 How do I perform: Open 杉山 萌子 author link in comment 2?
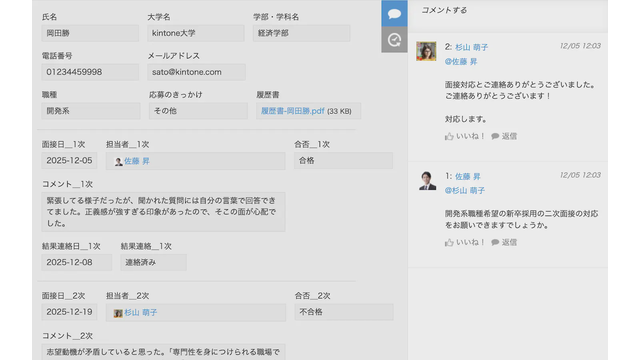click(471, 47)
